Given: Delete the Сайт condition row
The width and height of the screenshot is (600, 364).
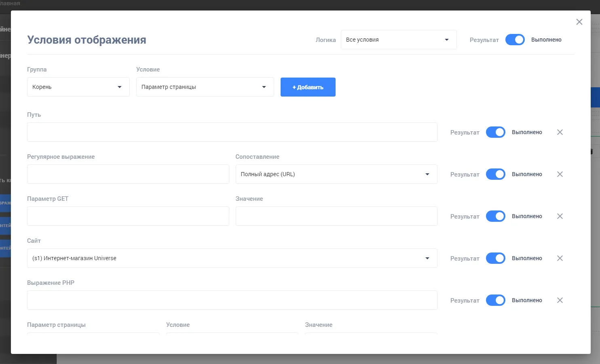Looking at the screenshot, I should click(x=560, y=258).
